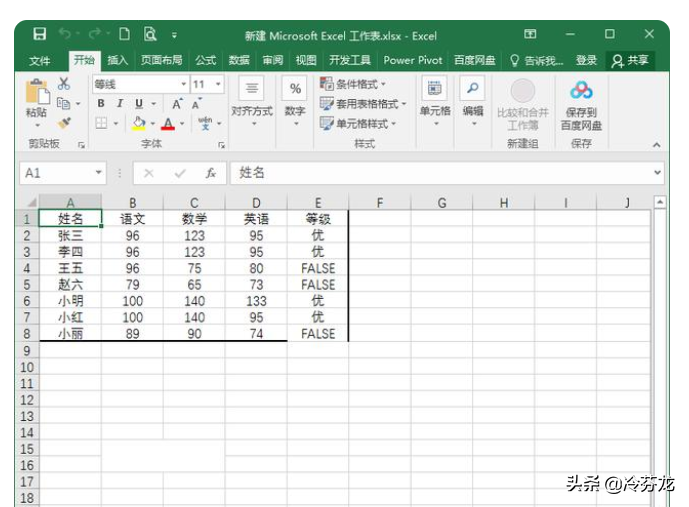689x507 pixels.
Task: Click the Undo arrow icon
Action: (65, 33)
